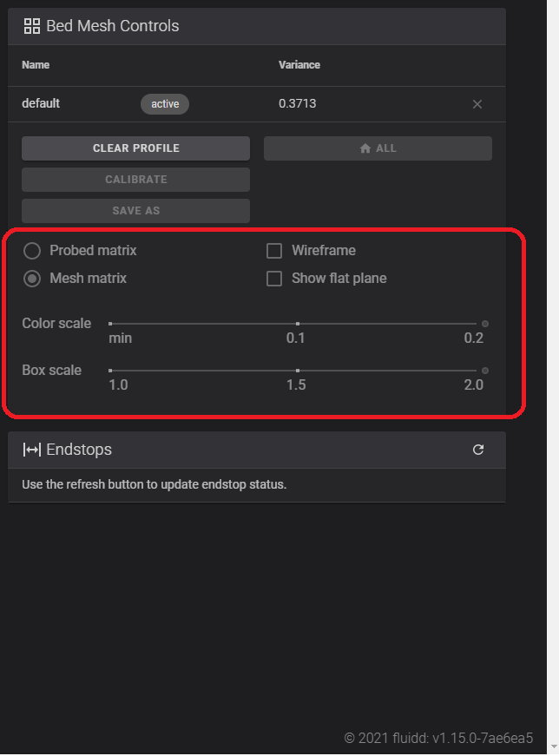Image resolution: width=559 pixels, height=756 pixels.
Task: Enable Show flat plane
Action: click(274, 279)
